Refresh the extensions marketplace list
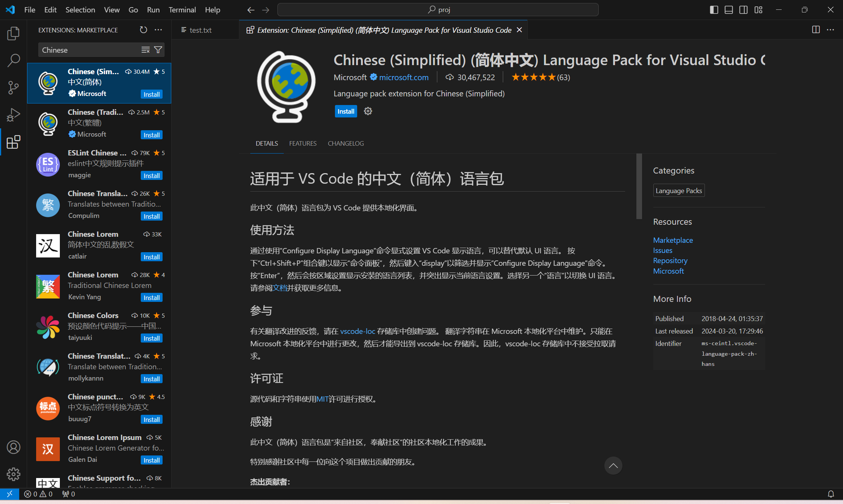 point(143,30)
